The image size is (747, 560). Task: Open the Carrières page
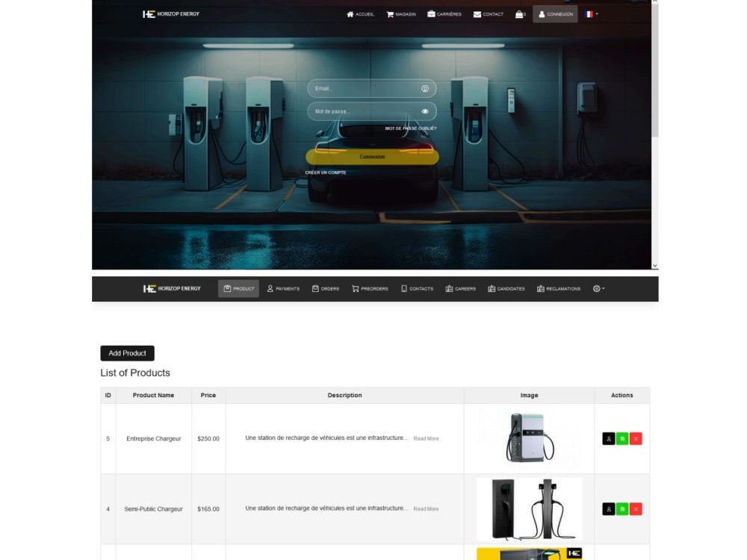pos(444,14)
